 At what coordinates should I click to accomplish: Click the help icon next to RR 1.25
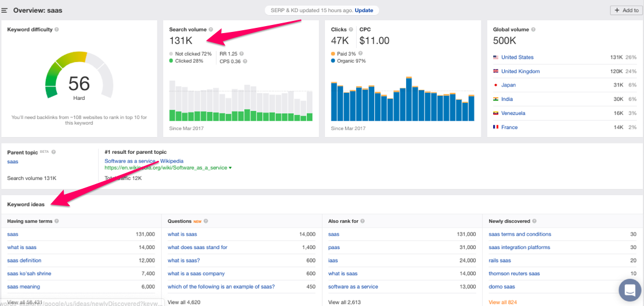241,53
